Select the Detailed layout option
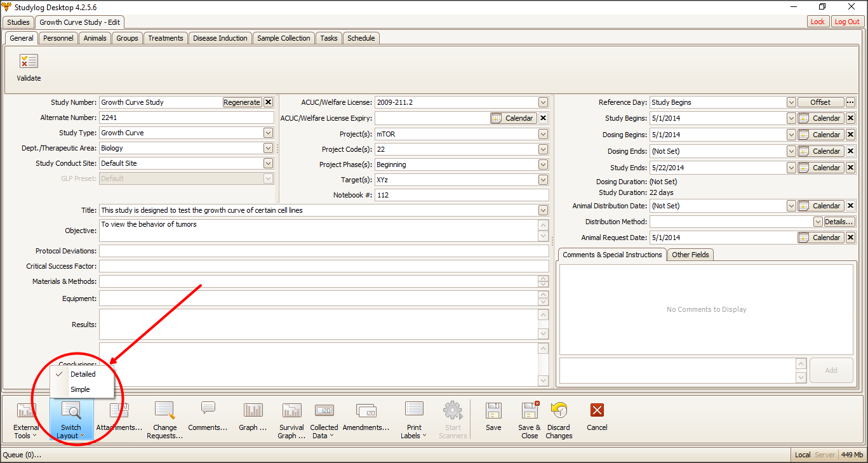868x463 pixels. click(x=83, y=374)
